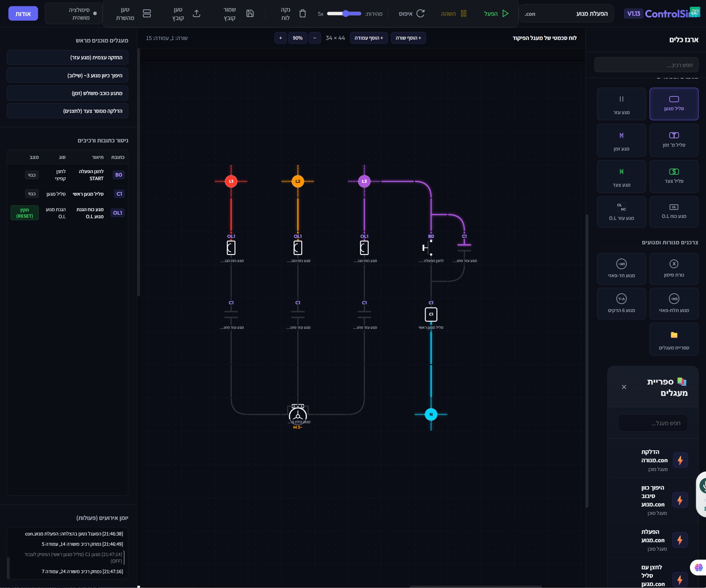Adjust the simulation speed slider

[344, 14]
